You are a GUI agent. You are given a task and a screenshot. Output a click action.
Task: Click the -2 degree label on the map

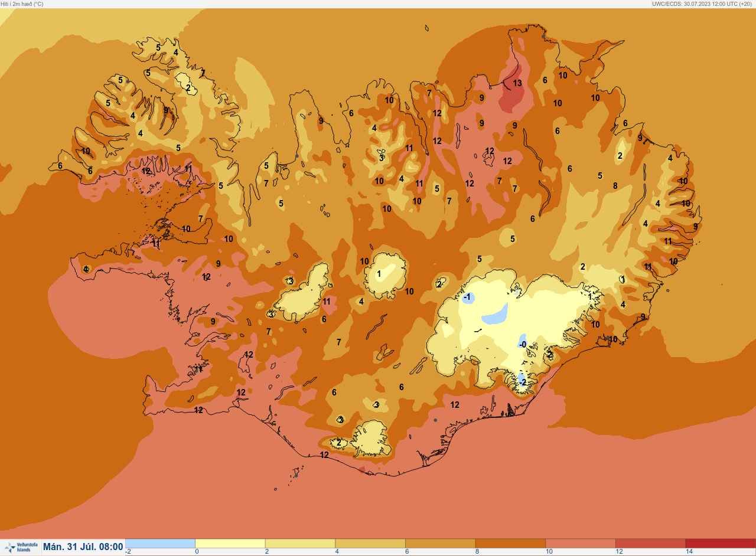click(x=522, y=382)
